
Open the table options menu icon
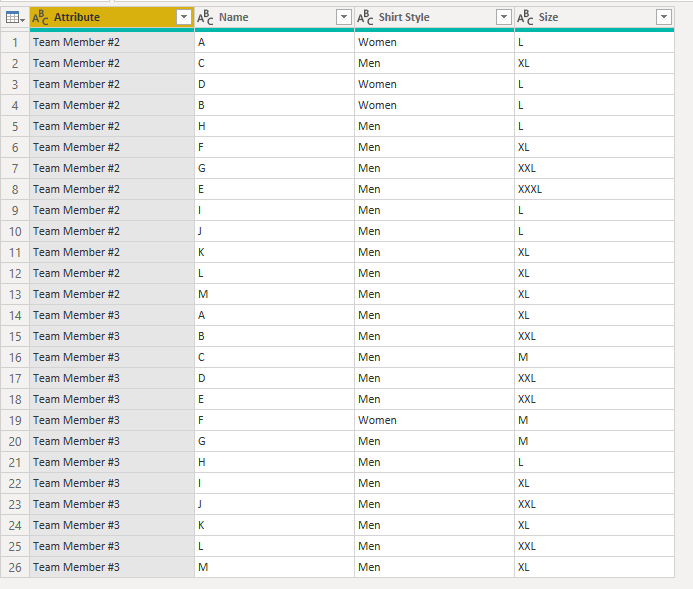click(15, 18)
